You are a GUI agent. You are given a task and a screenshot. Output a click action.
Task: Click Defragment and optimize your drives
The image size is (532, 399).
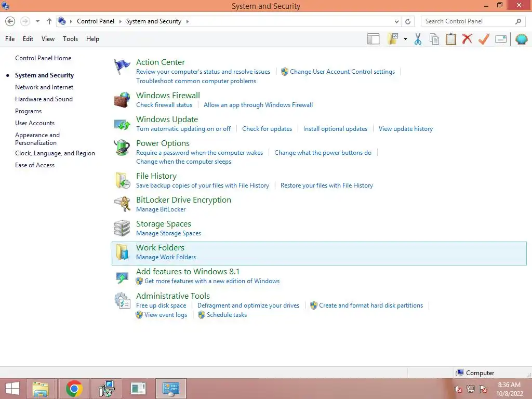tap(248, 305)
